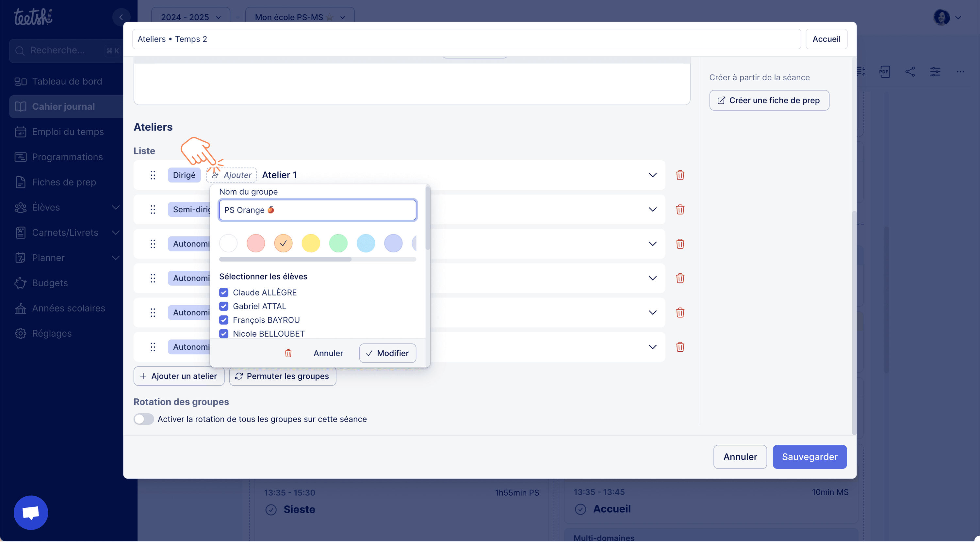The width and height of the screenshot is (980, 542).
Task: Click the color swatches horizontal scrollbar
Action: click(x=285, y=259)
